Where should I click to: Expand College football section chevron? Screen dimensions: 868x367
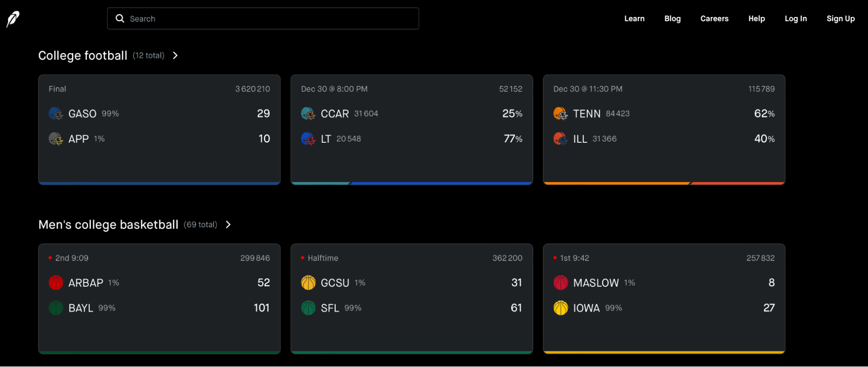[x=175, y=56]
